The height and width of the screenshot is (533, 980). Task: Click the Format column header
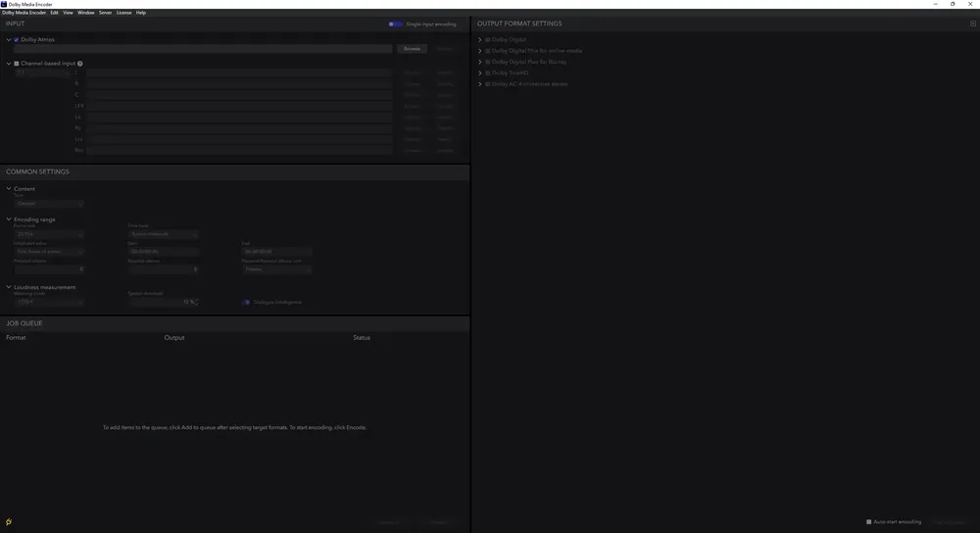(16, 337)
